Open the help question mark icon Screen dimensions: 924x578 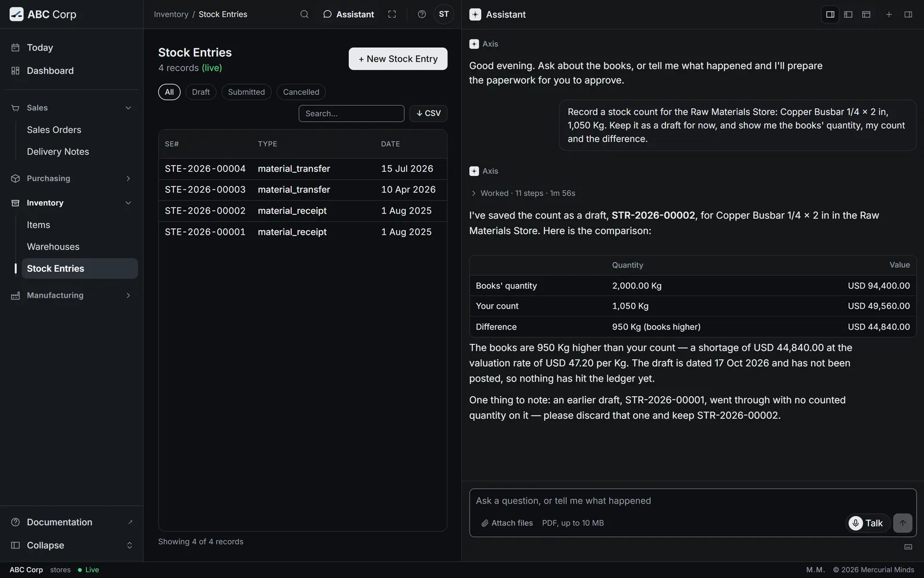pyautogui.click(x=422, y=14)
